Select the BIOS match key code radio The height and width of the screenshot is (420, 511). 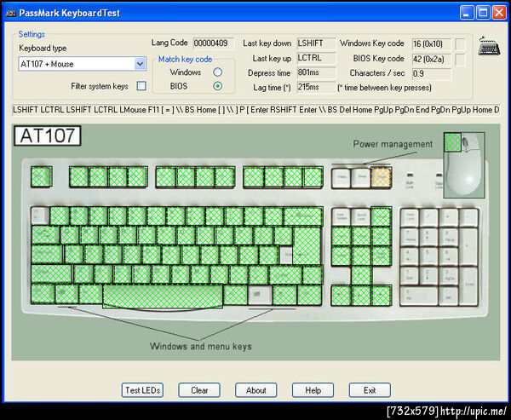(218, 86)
